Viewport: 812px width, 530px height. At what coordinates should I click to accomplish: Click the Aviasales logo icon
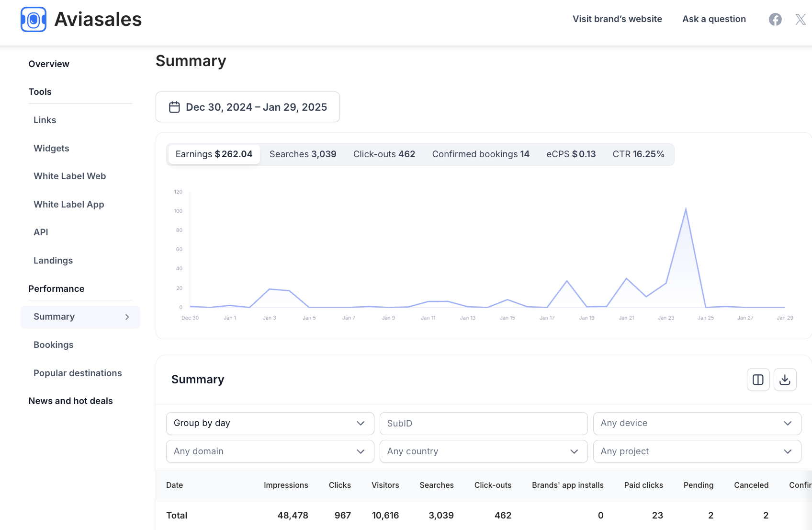[x=34, y=19]
